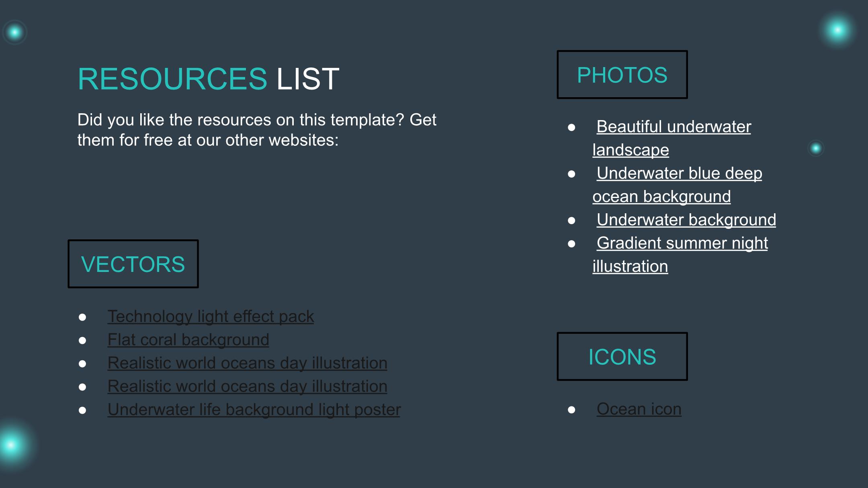This screenshot has width=868, height=488.
Task: Open second Realistic world oceans day illustration link
Action: (x=247, y=386)
